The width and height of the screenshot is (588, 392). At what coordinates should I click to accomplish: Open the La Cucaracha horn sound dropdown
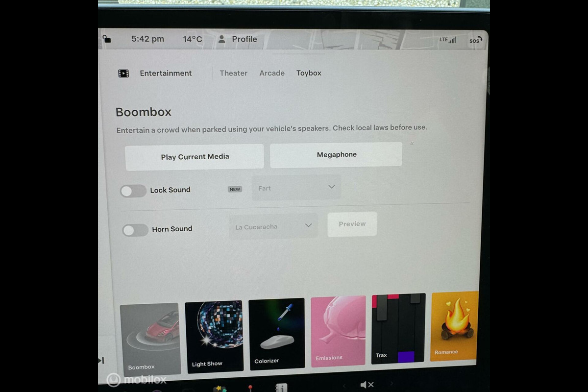(273, 226)
